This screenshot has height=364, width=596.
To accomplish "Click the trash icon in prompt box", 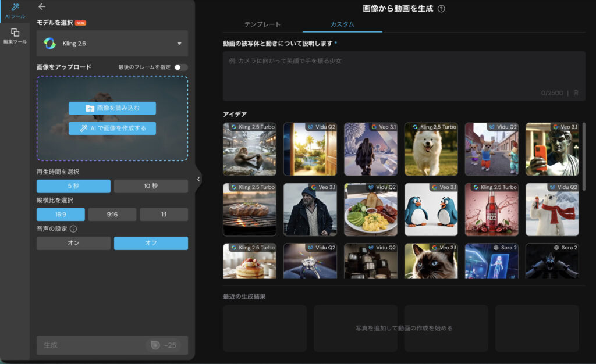I will click(x=576, y=93).
